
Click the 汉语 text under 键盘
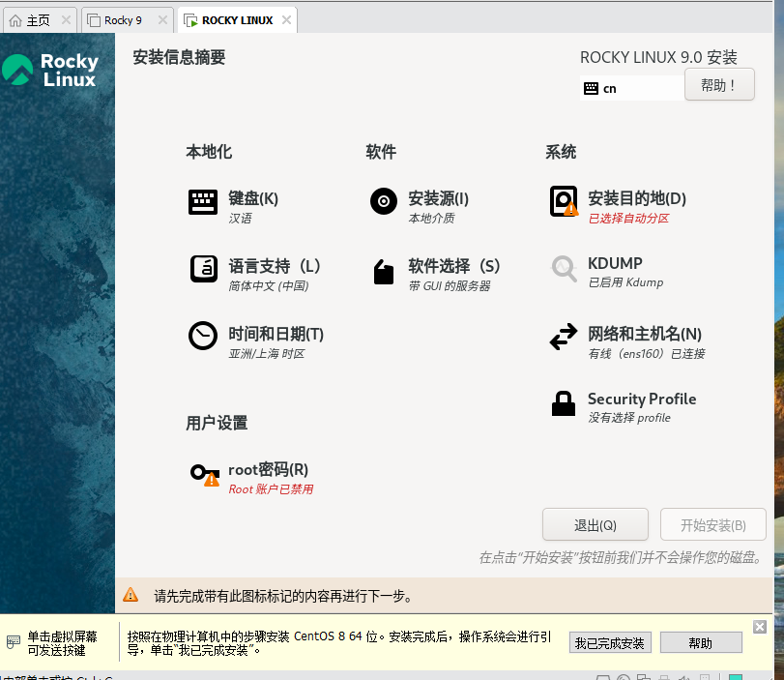click(x=241, y=219)
